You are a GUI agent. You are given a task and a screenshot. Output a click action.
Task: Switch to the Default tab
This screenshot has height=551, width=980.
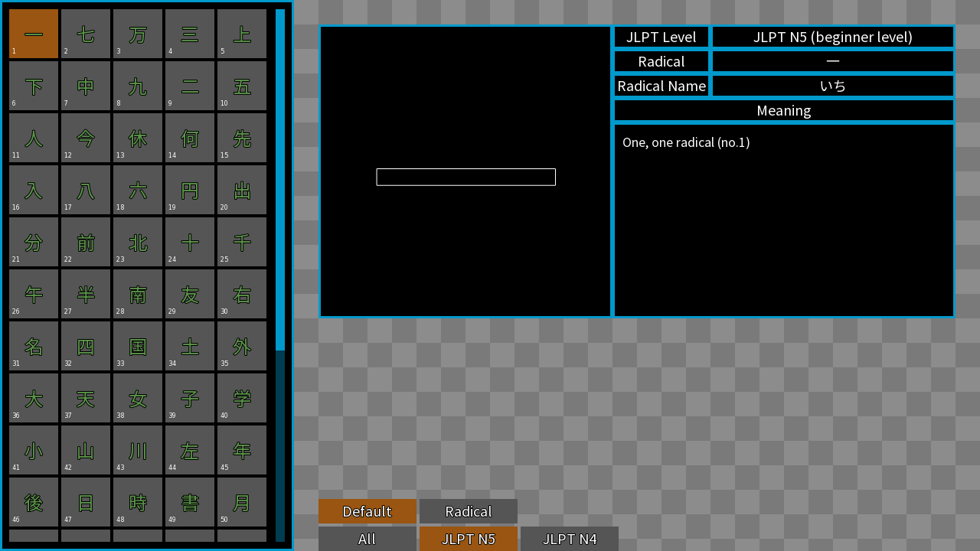367,511
